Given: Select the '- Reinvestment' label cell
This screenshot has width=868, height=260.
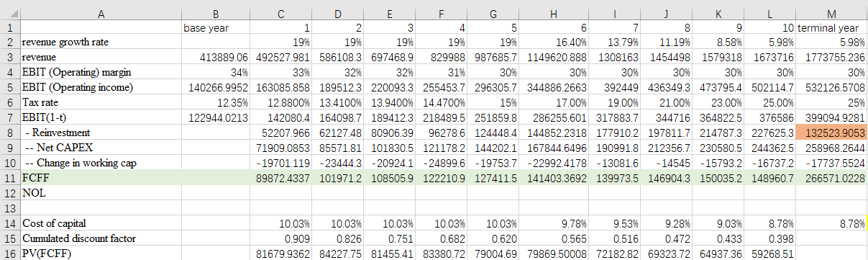Looking at the screenshot, I should click(100, 133).
